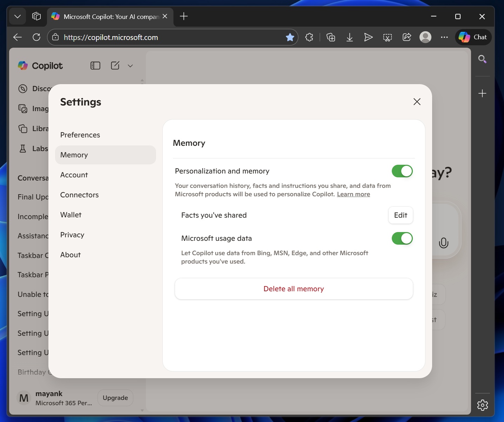The image size is (504, 422).
Task: Expand the new chat dropdown arrow
Action: pos(130,66)
